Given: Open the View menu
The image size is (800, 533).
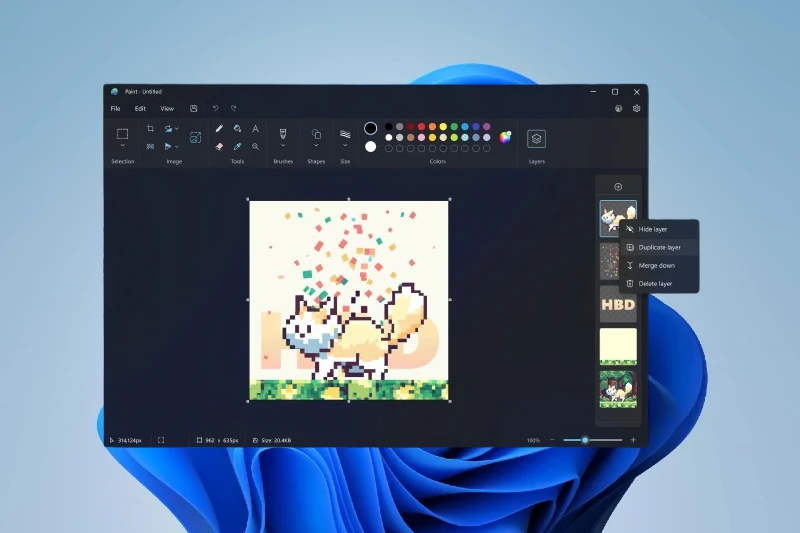Looking at the screenshot, I should click(167, 108).
